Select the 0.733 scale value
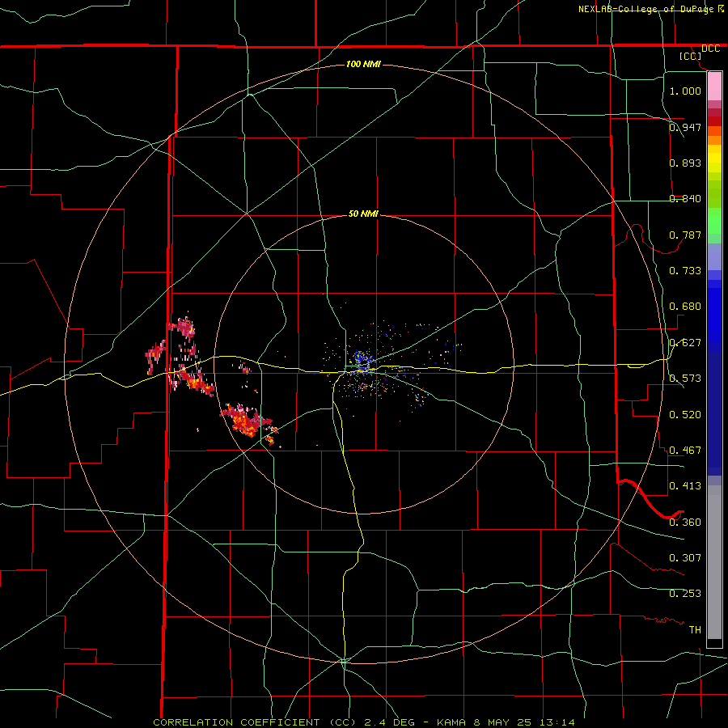This screenshot has height=728, width=728. [x=685, y=270]
